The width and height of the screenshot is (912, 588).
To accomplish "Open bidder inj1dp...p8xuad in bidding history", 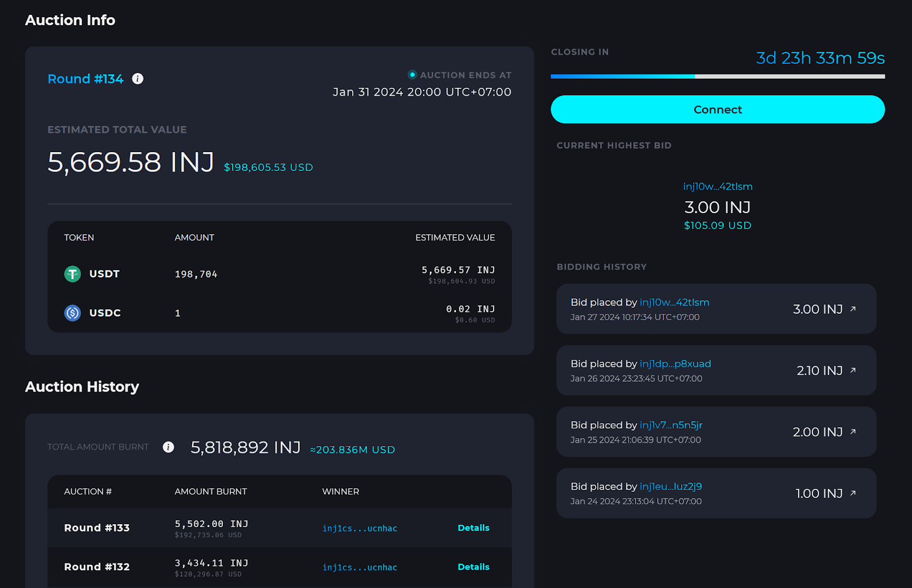I will 675,364.
